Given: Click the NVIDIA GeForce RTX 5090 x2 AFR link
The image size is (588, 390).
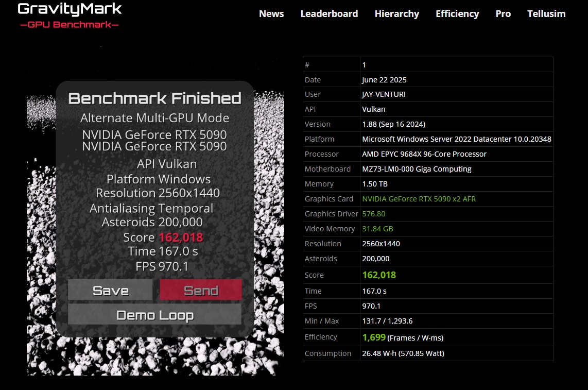Looking at the screenshot, I should (419, 199).
